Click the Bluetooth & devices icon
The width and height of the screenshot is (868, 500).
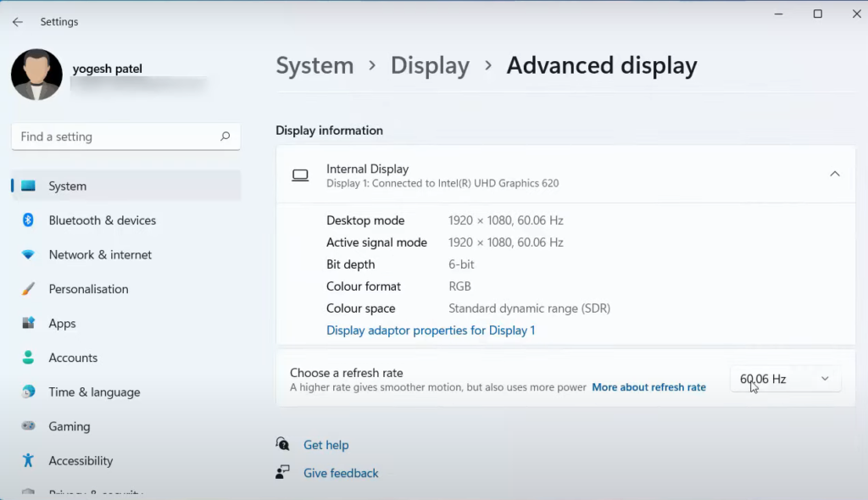(28, 220)
